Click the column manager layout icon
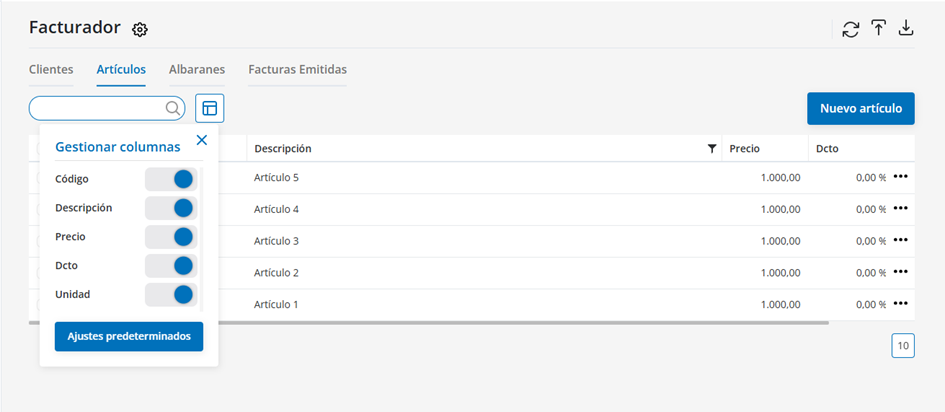This screenshot has height=412, width=945. tap(210, 108)
